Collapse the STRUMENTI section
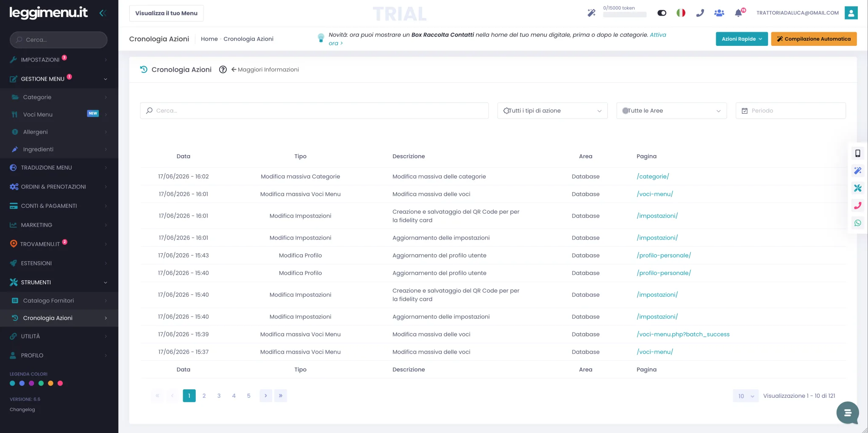 click(59, 282)
